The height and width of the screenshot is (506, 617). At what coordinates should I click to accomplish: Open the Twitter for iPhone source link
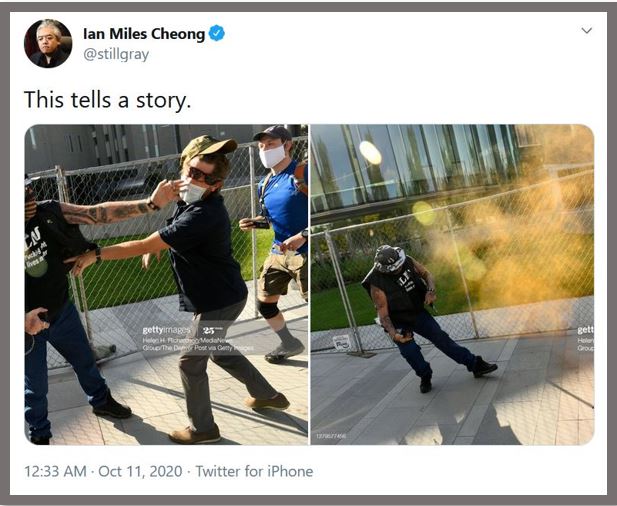pos(254,471)
